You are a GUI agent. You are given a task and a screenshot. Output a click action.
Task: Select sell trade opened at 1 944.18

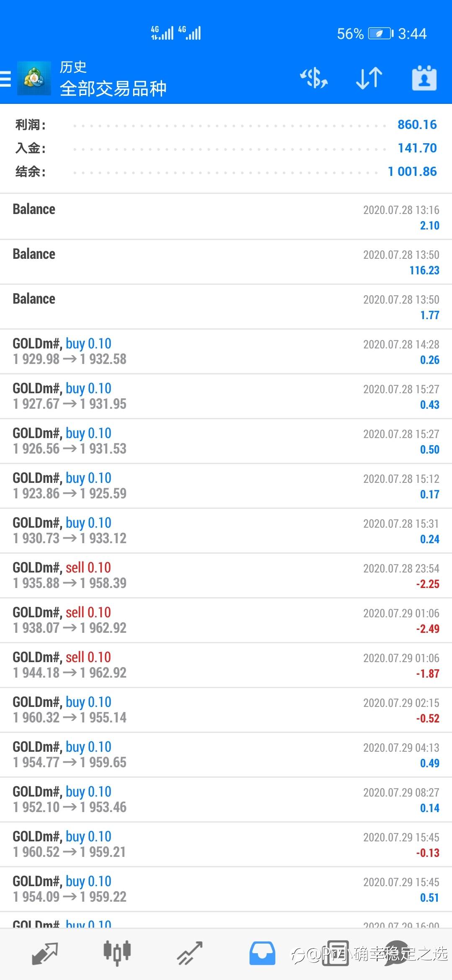[x=226, y=665]
